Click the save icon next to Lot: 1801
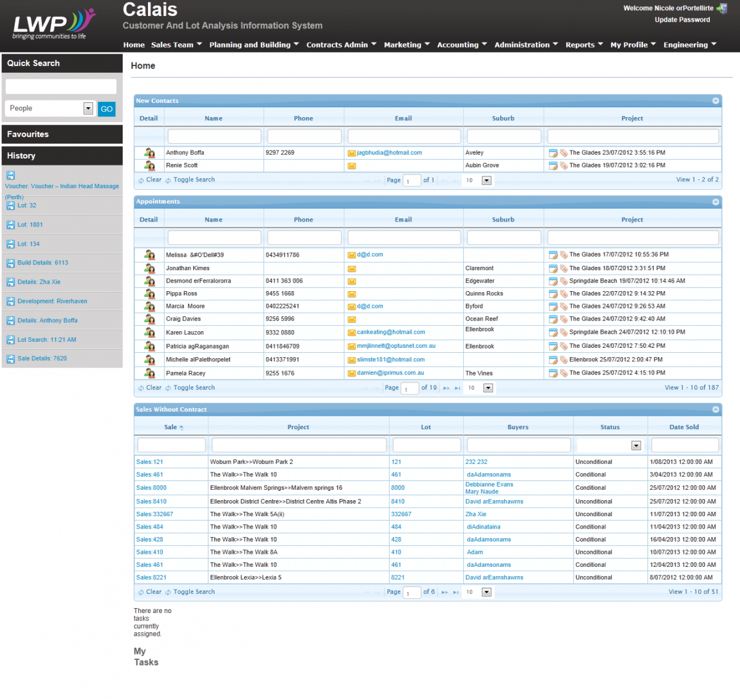This screenshot has width=740, height=700. pyautogui.click(x=10, y=225)
